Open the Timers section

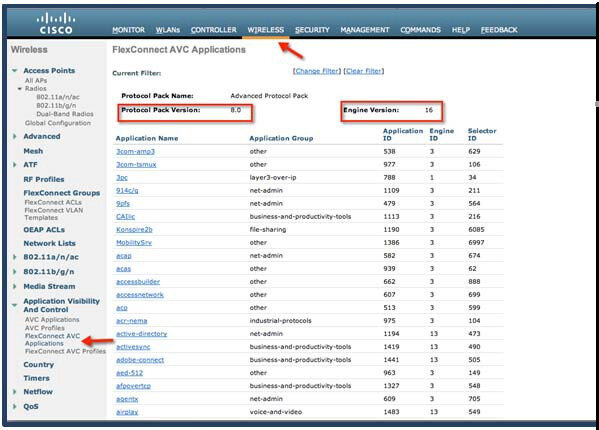[36, 378]
